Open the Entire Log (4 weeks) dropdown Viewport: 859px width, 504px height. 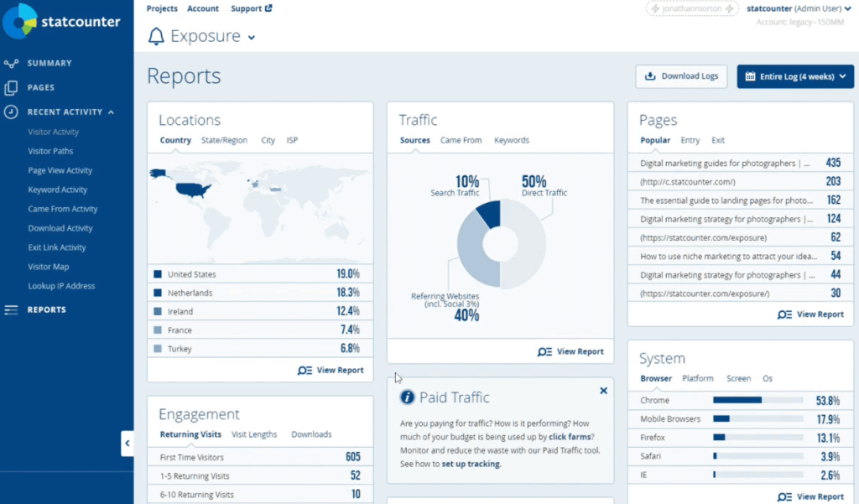795,76
